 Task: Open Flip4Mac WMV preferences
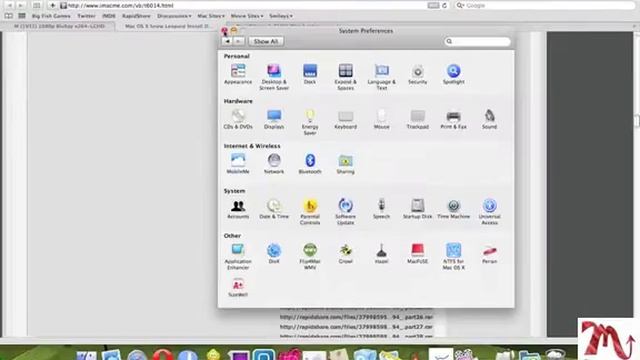(x=310, y=256)
